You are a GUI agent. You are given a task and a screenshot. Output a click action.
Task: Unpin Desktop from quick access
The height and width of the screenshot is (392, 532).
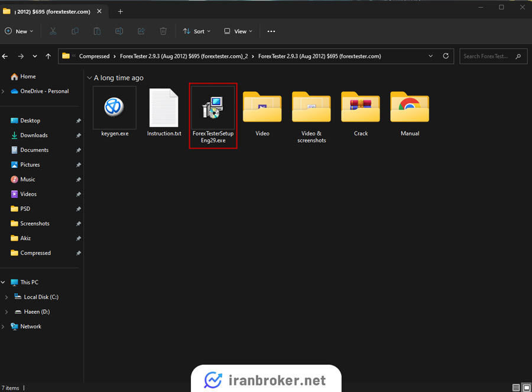(79, 121)
